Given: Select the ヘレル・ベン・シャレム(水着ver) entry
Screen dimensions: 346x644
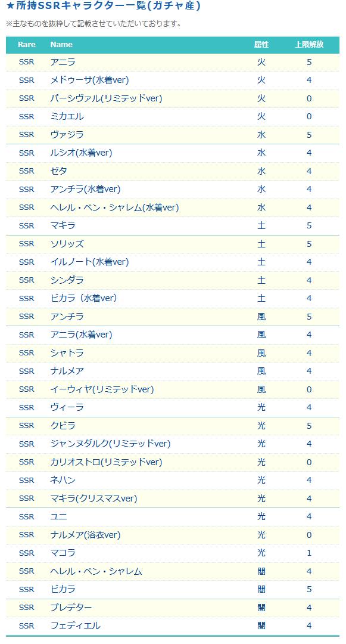Looking at the screenshot, I should click(x=114, y=208).
